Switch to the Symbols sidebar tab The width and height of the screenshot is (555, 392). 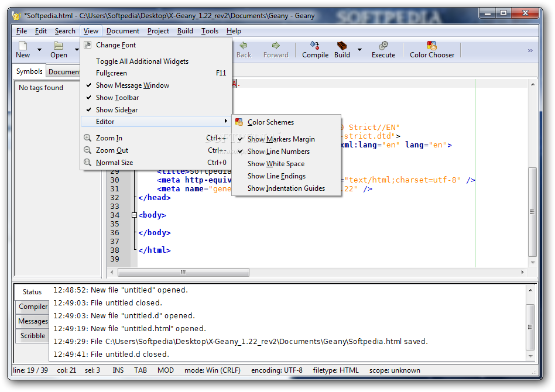(x=29, y=71)
